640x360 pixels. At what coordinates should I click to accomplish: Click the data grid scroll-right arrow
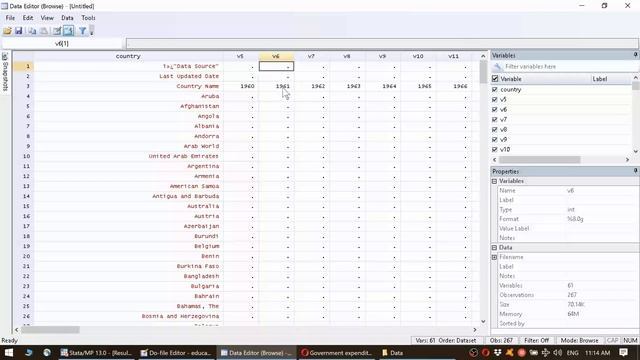[475, 329]
